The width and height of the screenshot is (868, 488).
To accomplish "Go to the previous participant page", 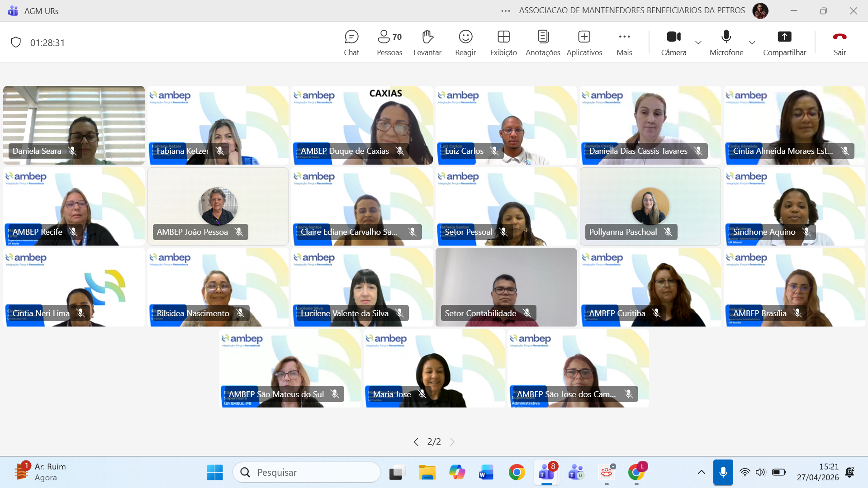I will pyautogui.click(x=416, y=442).
